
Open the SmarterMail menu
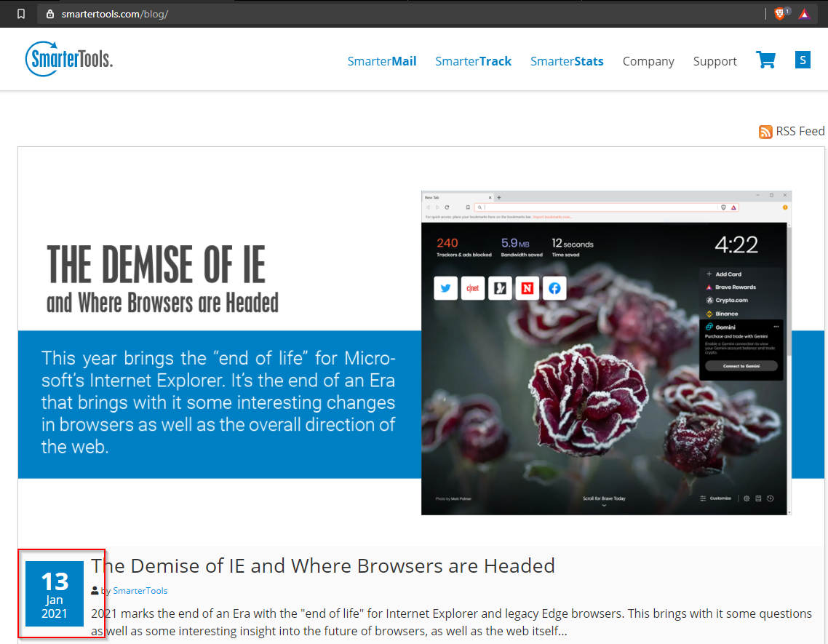[x=382, y=61]
